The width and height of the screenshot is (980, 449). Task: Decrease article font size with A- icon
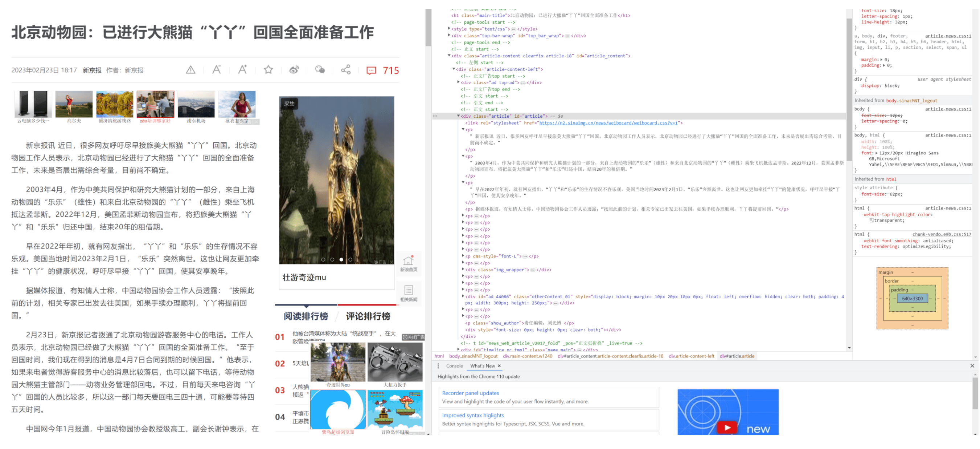click(217, 70)
